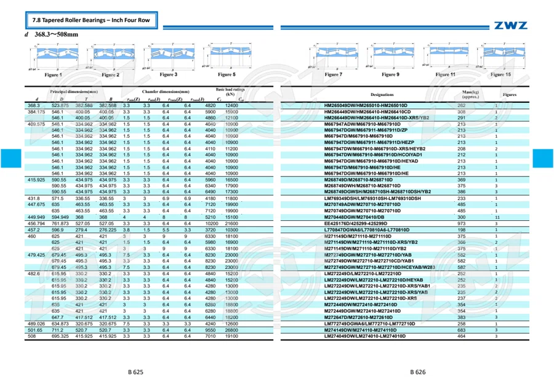Select designation 'HM266449DW/HM266410-HM266410D-XRS/YB2'
The image size is (554, 392).
pyautogui.click(x=377, y=118)
